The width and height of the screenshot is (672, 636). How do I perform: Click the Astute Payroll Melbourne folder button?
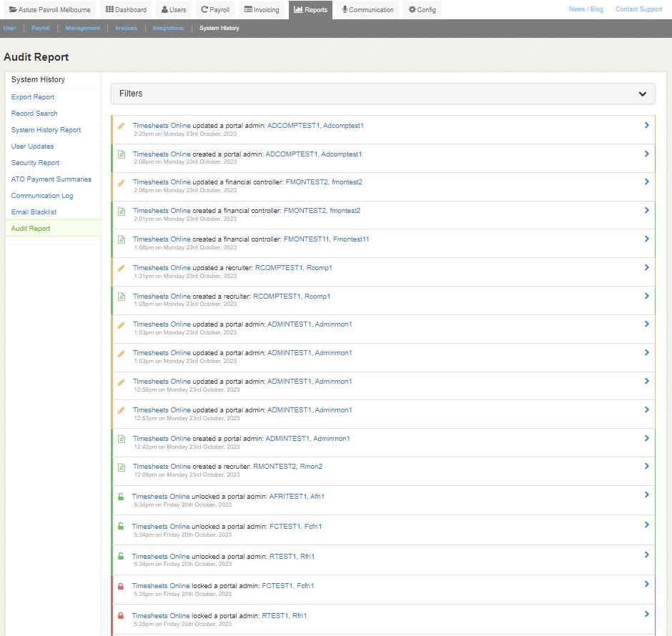click(49, 10)
